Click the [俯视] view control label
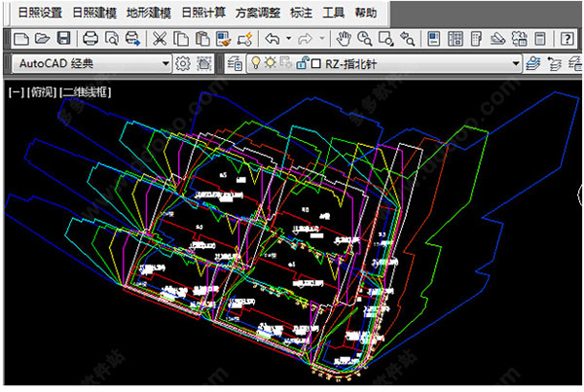Screen dimensions: 584x392 point(40,92)
